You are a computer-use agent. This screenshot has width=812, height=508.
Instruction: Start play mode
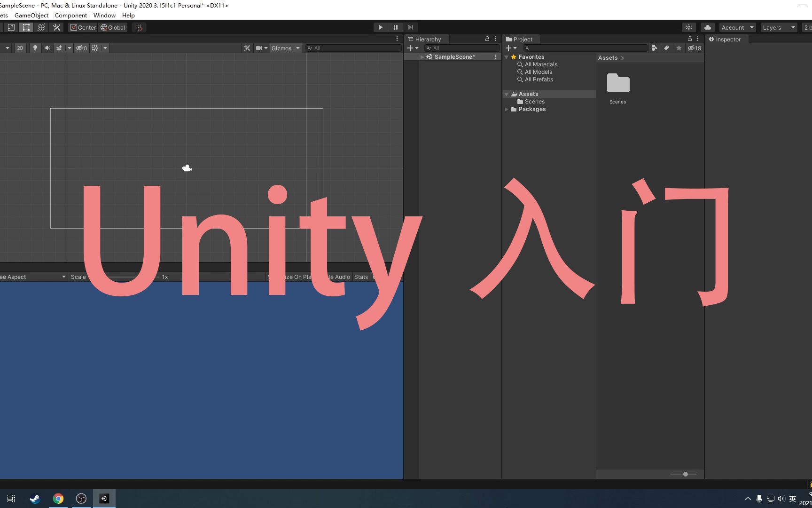click(x=380, y=27)
